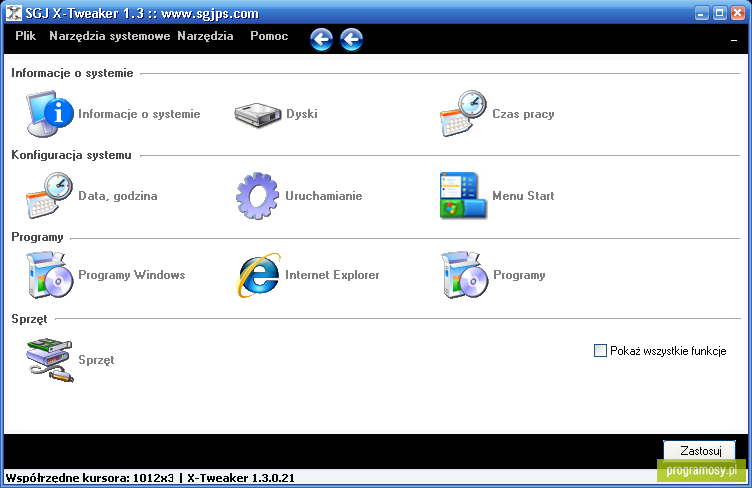Click the Sprzęt item label beside icon
Image resolution: width=752 pixels, height=488 pixels.
click(x=96, y=360)
